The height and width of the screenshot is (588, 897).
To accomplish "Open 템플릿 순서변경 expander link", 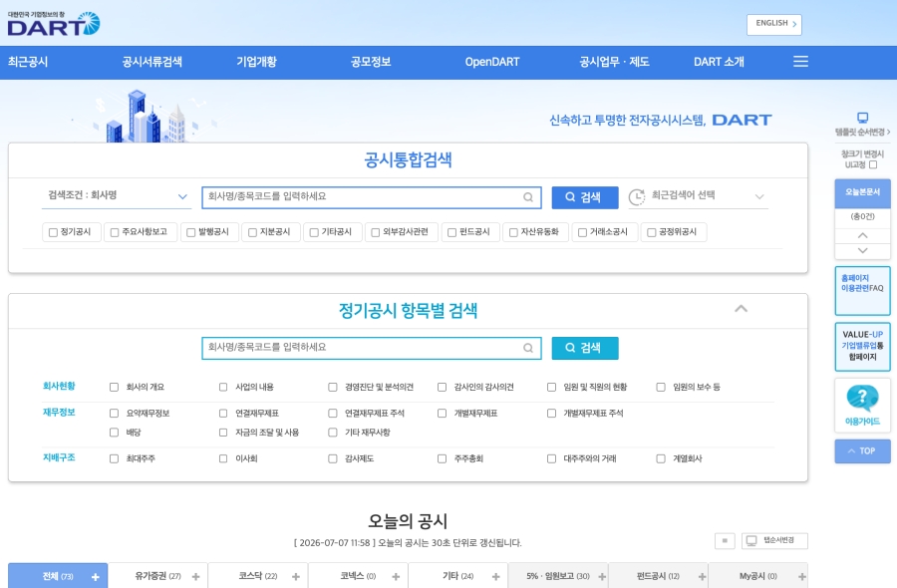I will click(862, 133).
